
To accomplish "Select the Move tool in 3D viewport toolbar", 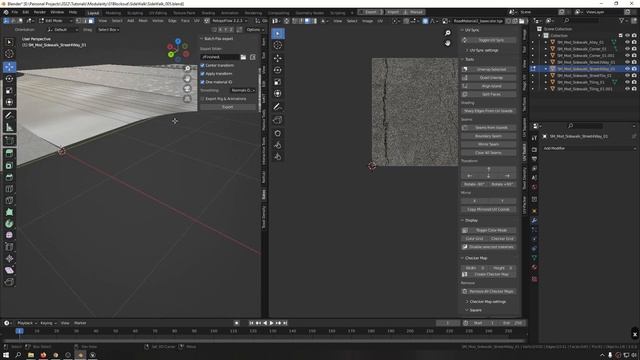I will [x=9, y=67].
